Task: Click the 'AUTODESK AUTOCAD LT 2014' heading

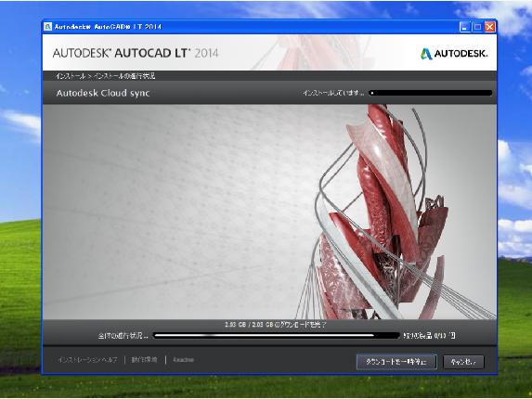Action: tap(136, 53)
